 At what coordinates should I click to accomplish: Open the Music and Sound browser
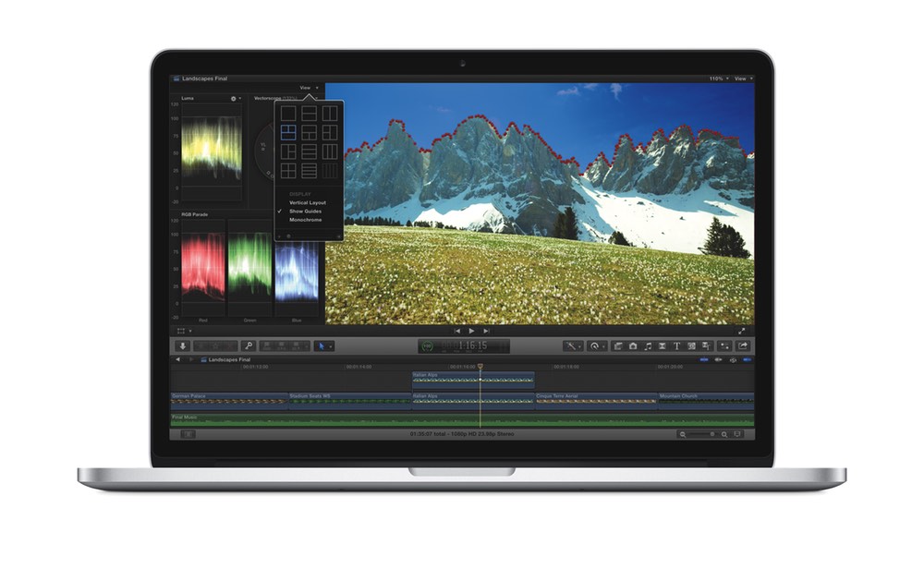coord(648,345)
